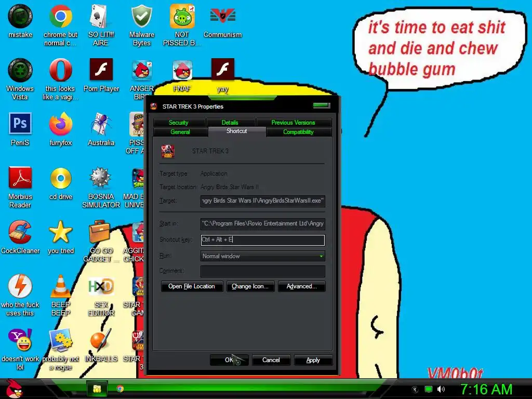
Task: Open the Previous Versions tab
Action: pos(294,123)
